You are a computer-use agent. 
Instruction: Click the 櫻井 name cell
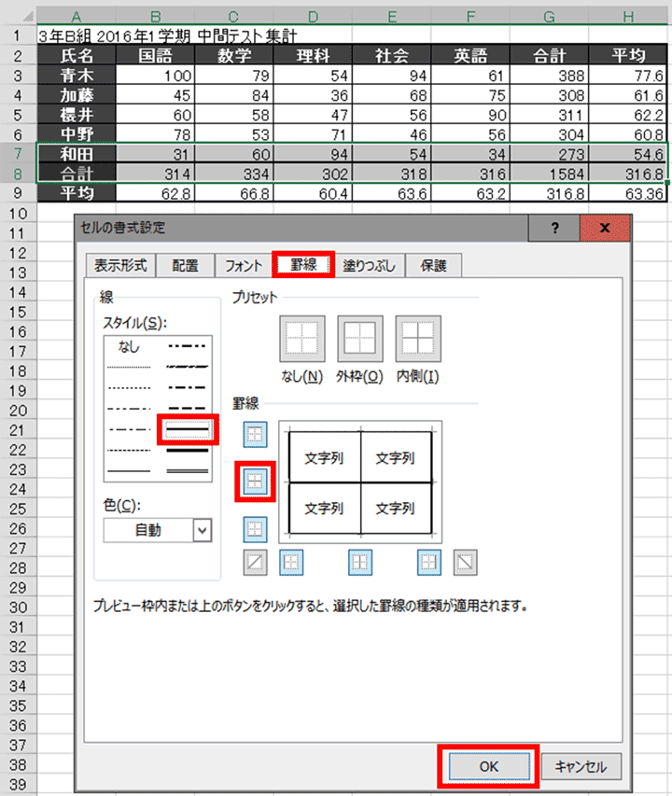point(77,115)
